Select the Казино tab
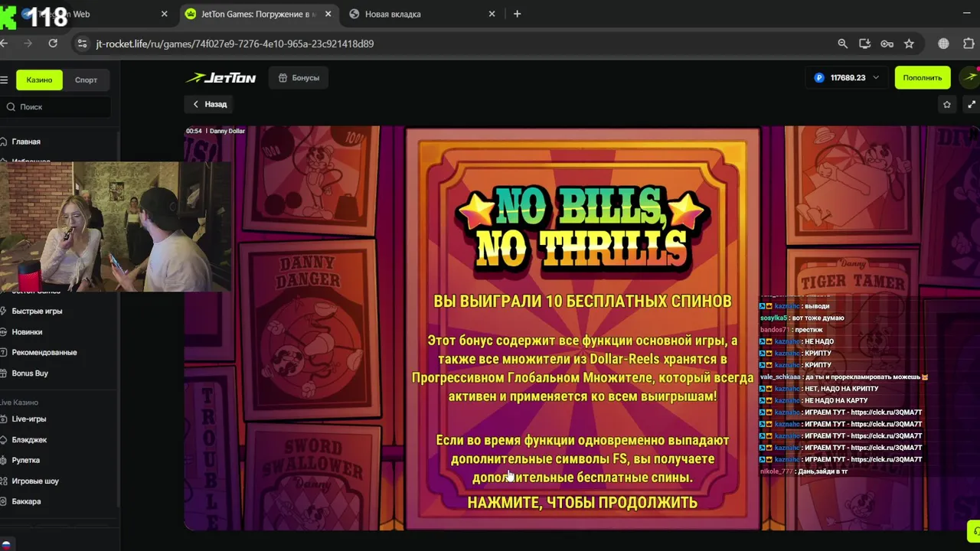The image size is (980, 551). point(39,80)
